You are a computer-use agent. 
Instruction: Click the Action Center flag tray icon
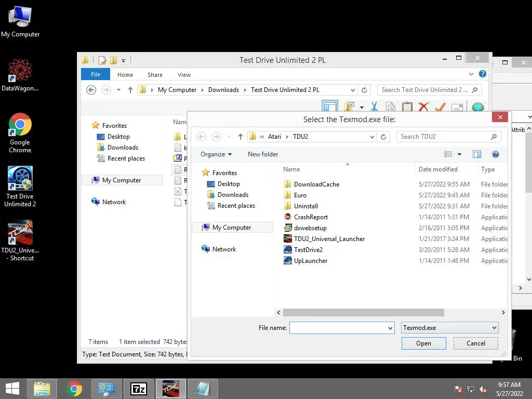pos(458,389)
